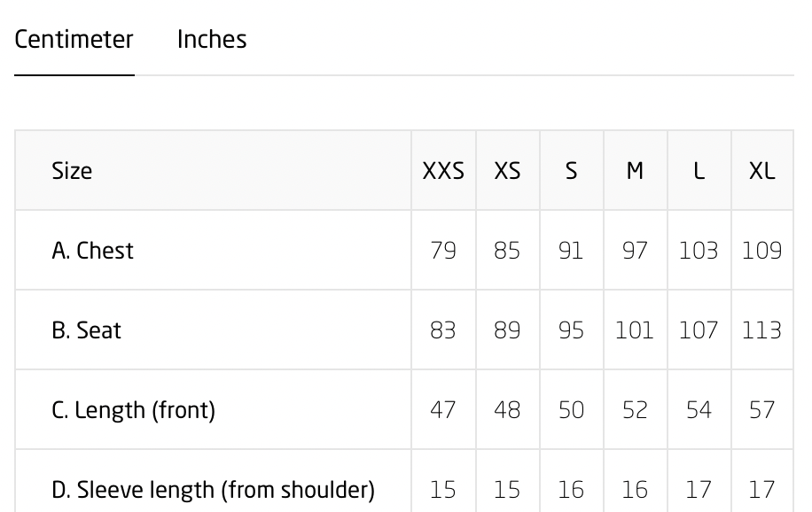Click 'D. Sleeve length (from shoulder)' label
This screenshot has width=812, height=512.
(x=213, y=490)
